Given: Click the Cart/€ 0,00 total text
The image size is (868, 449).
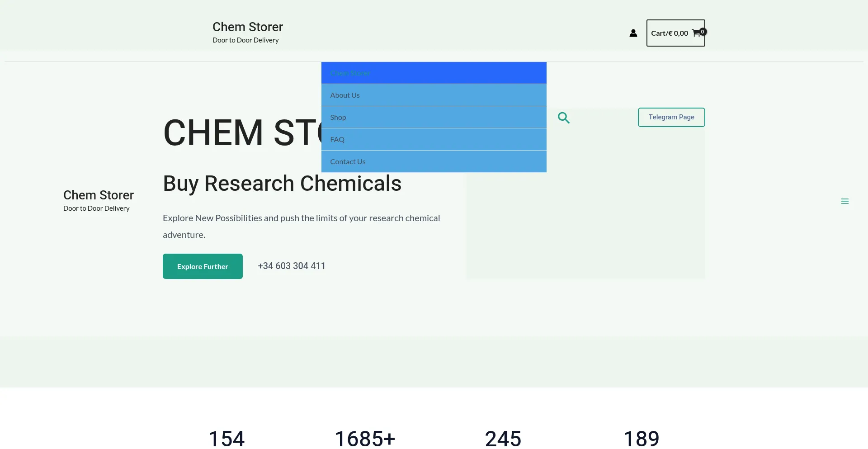Looking at the screenshot, I should pyautogui.click(x=670, y=33).
